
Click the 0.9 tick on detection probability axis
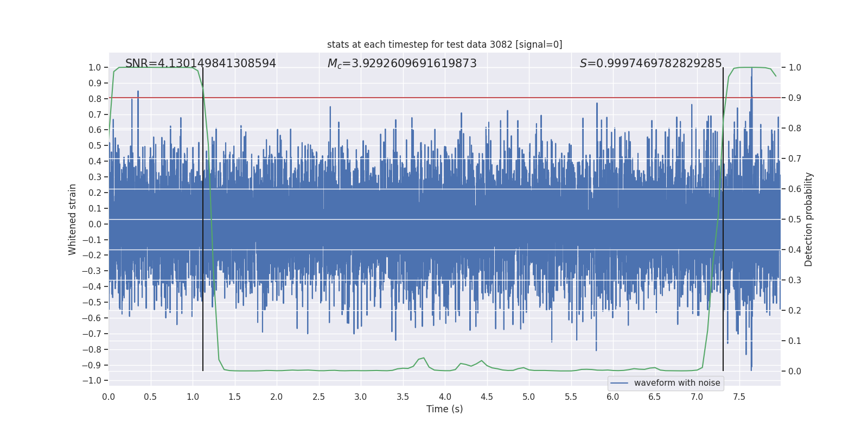[794, 98]
